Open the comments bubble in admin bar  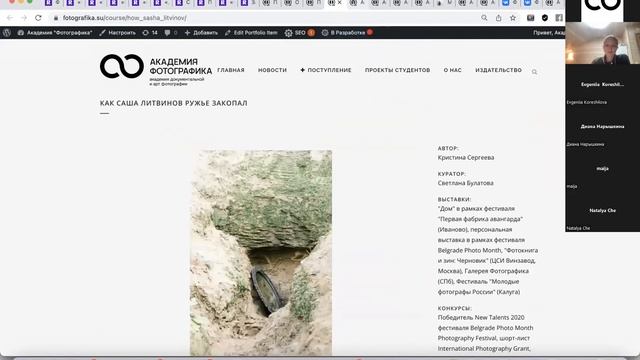171,33
